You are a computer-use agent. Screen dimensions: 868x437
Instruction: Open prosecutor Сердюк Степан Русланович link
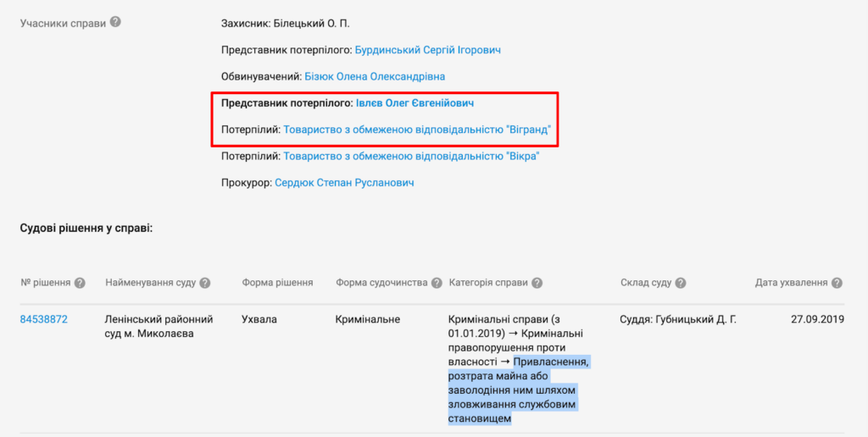pos(344,182)
